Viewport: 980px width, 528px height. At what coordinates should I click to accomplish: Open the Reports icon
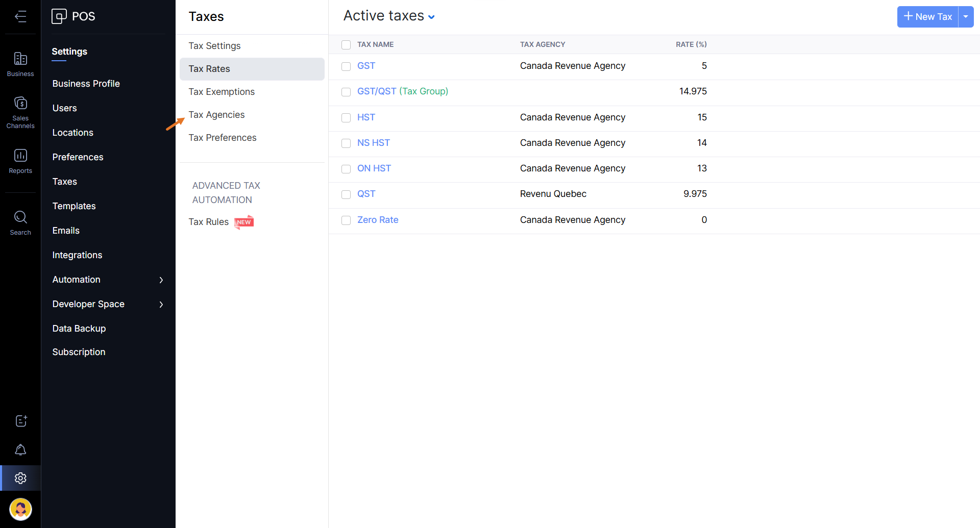point(20,161)
